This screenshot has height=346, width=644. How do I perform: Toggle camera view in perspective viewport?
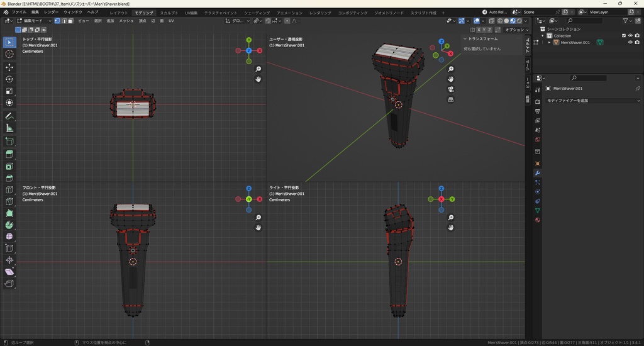451,89
